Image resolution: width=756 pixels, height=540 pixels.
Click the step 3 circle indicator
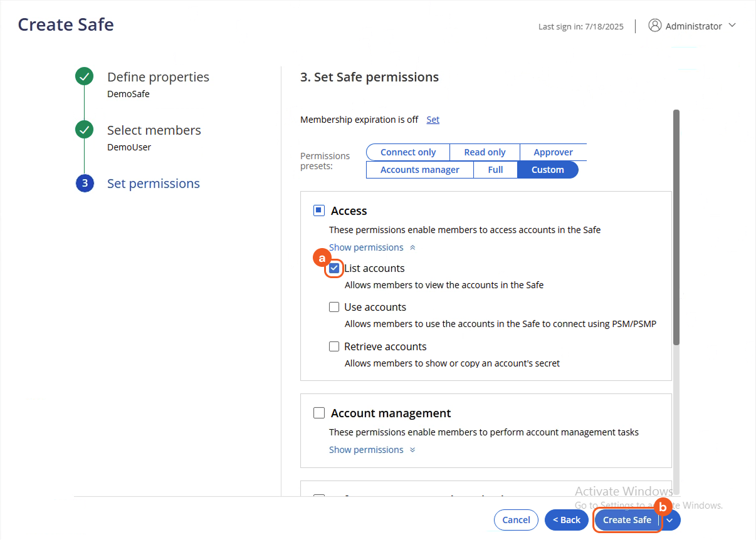pos(85,184)
